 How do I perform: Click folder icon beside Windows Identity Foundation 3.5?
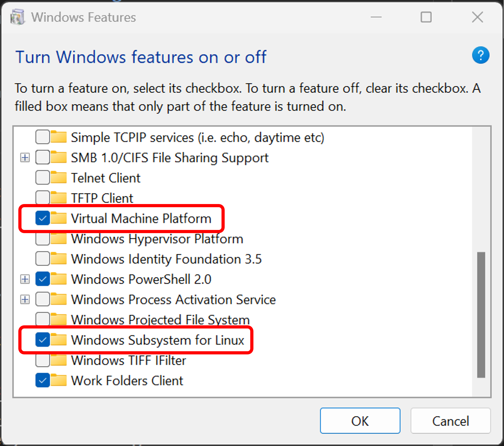pos(59,259)
